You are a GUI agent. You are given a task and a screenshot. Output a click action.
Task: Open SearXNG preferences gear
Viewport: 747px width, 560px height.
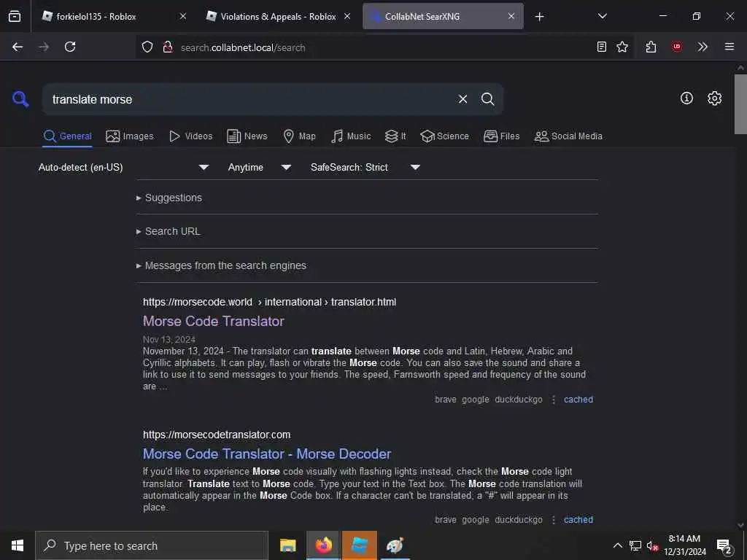(714, 98)
